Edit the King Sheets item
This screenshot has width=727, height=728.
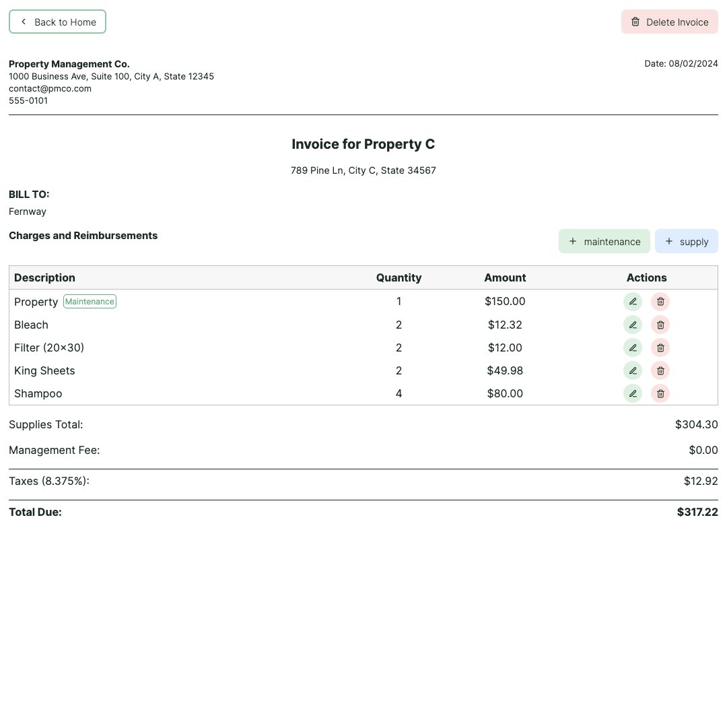tap(632, 370)
